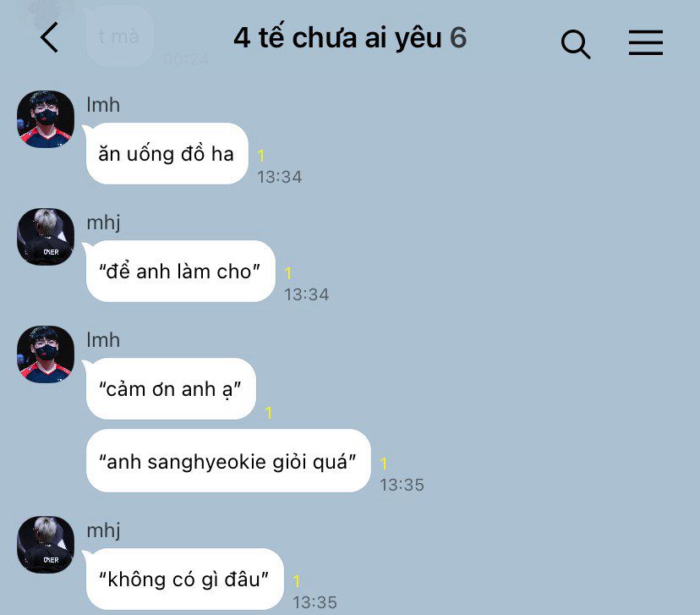Select the message "cảm ơn anh ạ"
The height and width of the screenshot is (615, 700).
[171, 388]
